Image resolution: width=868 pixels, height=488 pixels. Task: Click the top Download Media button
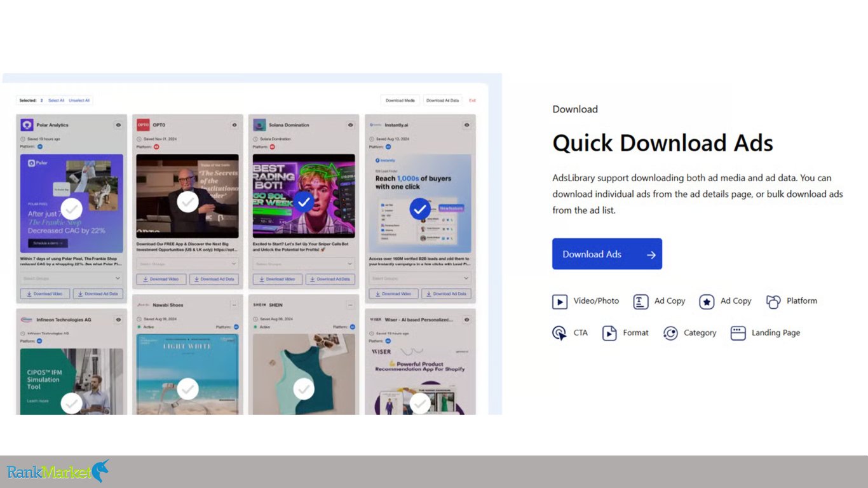pyautogui.click(x=400, y=100)
